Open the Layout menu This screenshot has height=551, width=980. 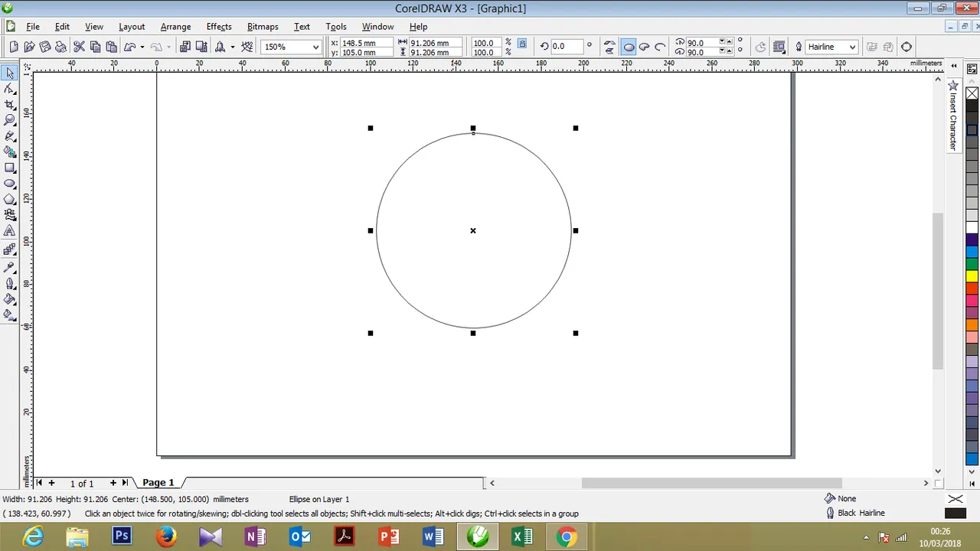[x=132, y=27]
